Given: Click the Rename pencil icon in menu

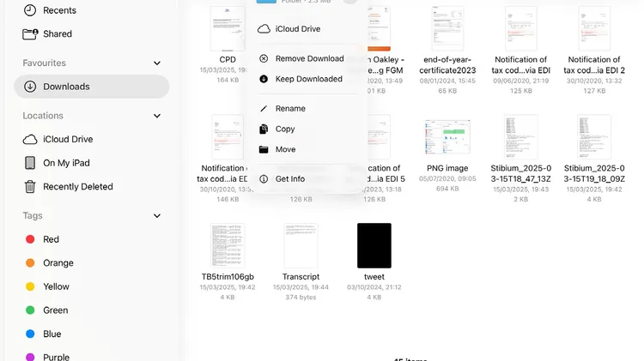Looking at the screenshot, I should [x=264, y=109].
